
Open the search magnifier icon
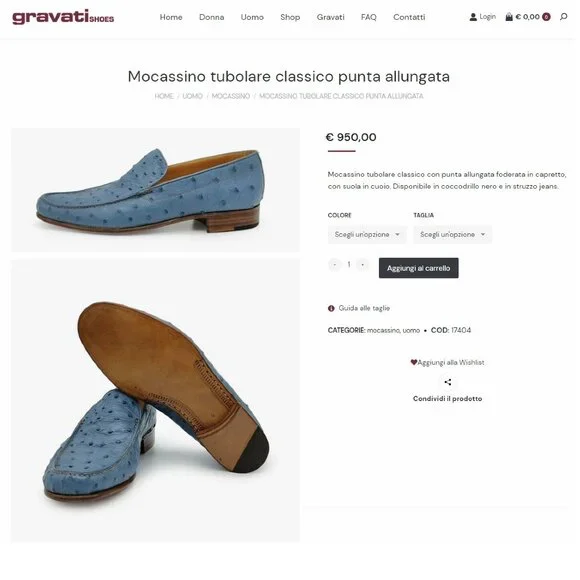click(563, 17)
